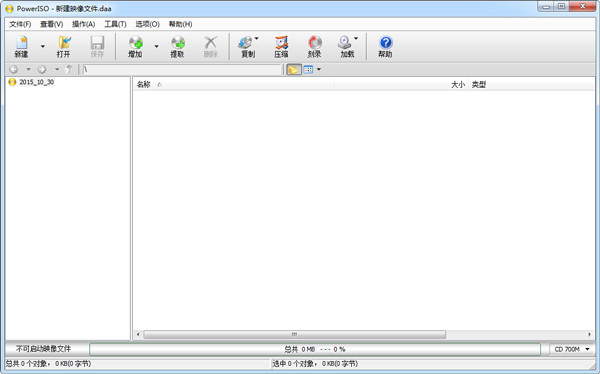Click the Back navigation arrow icon
600x374 pixels.
14,69
